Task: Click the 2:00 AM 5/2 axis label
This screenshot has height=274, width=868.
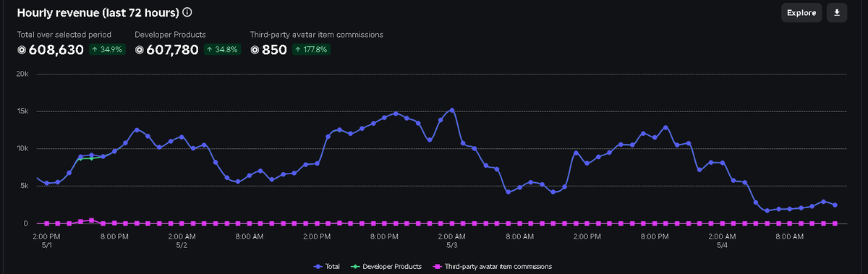Action: coord(182,240)
